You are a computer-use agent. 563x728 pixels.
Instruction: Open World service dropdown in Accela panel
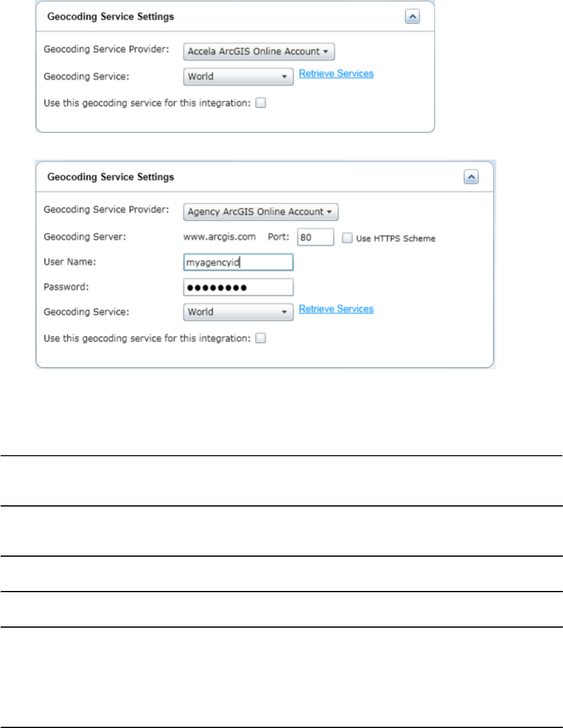click(238, 76)
